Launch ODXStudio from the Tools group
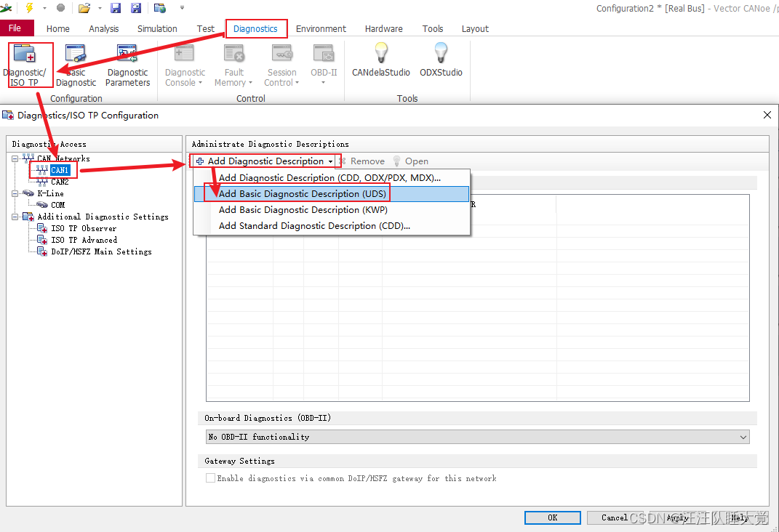779x532 pixels. [x=442, y=60]
